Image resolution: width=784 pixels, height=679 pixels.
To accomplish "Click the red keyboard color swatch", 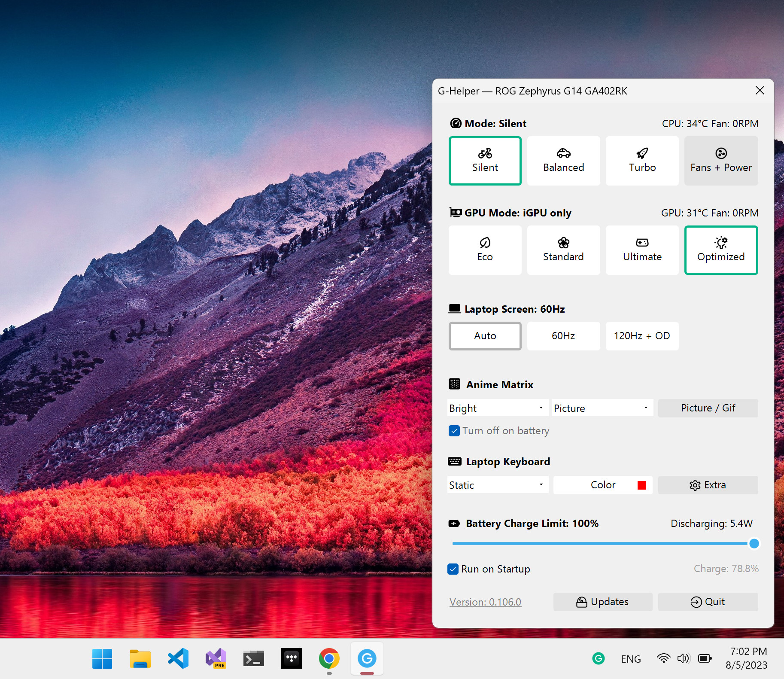I will point(642,485).
